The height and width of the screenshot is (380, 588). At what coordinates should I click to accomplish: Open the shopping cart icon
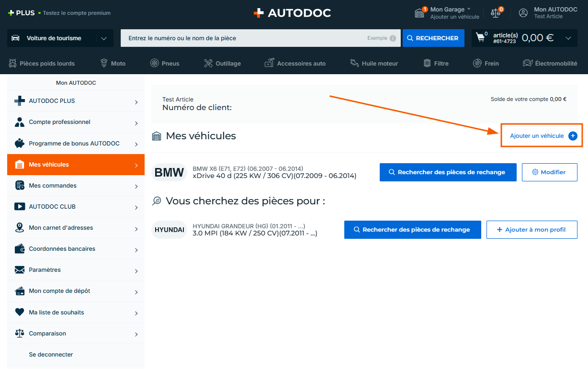coord(480,38)
